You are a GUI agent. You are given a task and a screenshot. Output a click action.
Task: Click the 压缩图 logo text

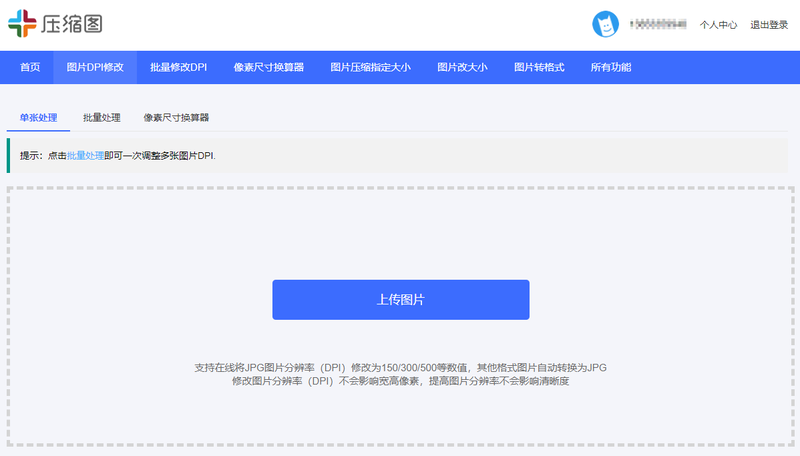coord(72,23)
